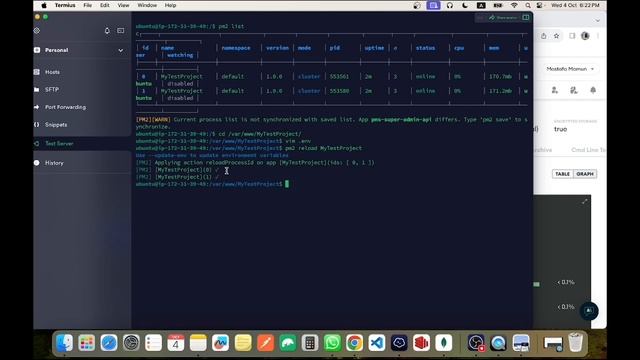640x360 pixels.
Task: Click at the terminal cursor prompt
Action: (287, 184)
